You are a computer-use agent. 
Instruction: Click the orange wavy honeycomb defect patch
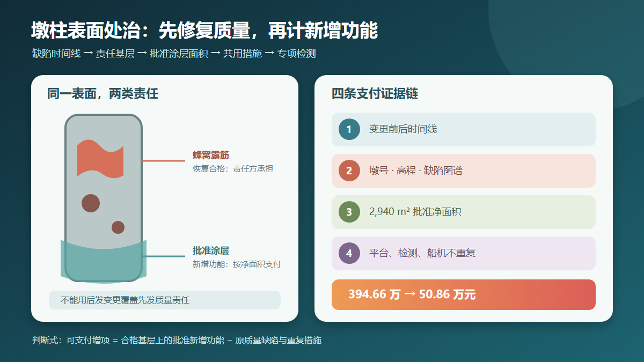(100, 158)
